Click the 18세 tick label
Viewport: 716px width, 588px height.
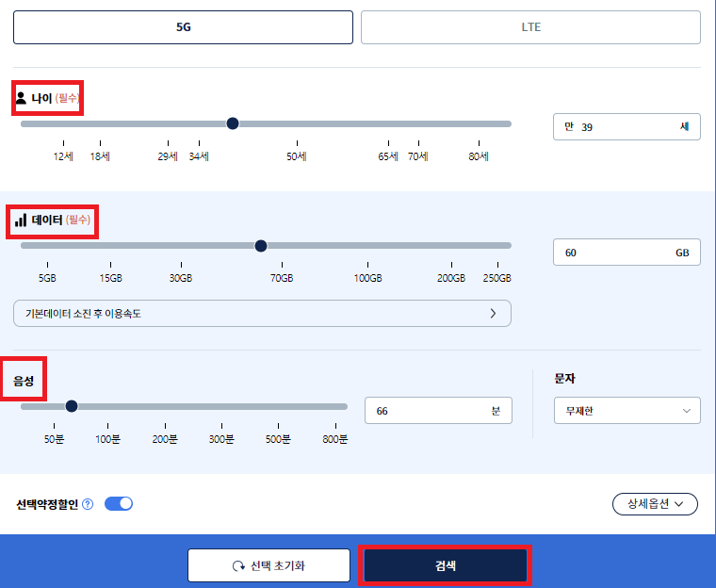100,156
